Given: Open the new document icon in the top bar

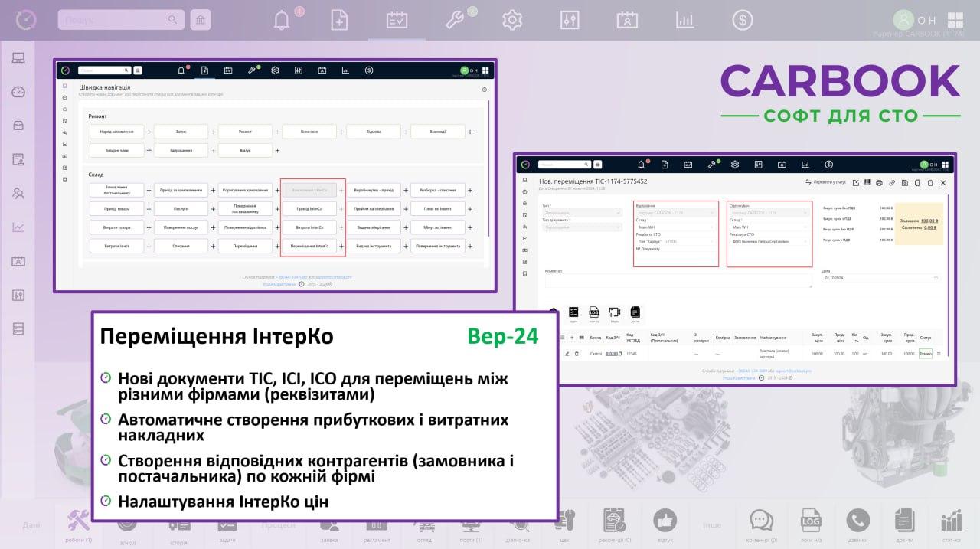Looking at the screenshot, I should pos(339,20).
